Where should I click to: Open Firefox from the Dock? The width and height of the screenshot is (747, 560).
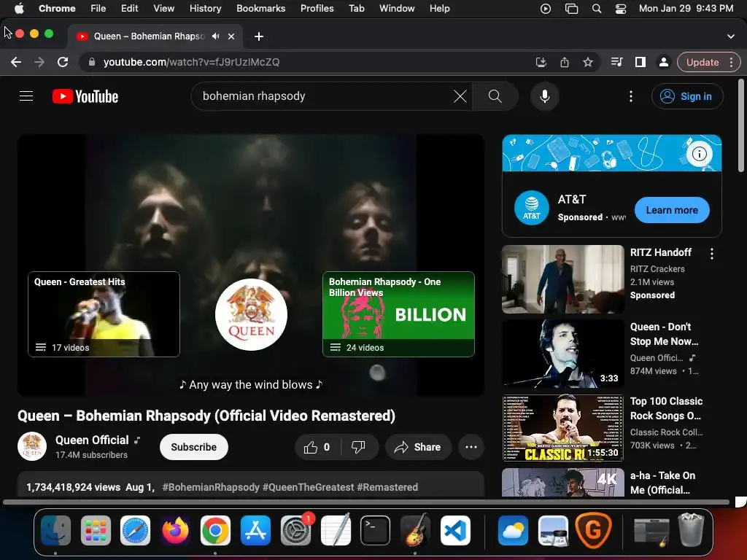[x=175, y=530]
